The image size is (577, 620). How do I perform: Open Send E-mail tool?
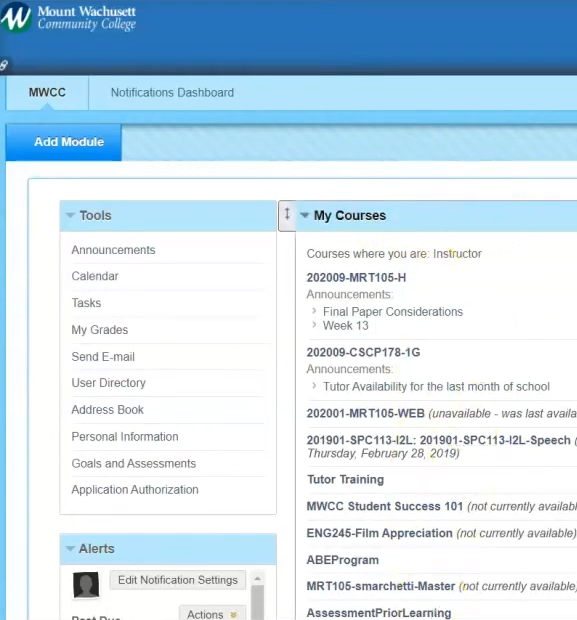(103, 357)
